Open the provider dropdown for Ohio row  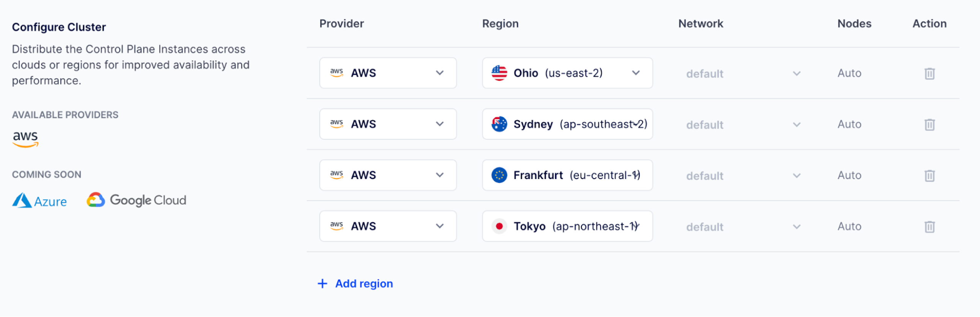click(388, 73)
